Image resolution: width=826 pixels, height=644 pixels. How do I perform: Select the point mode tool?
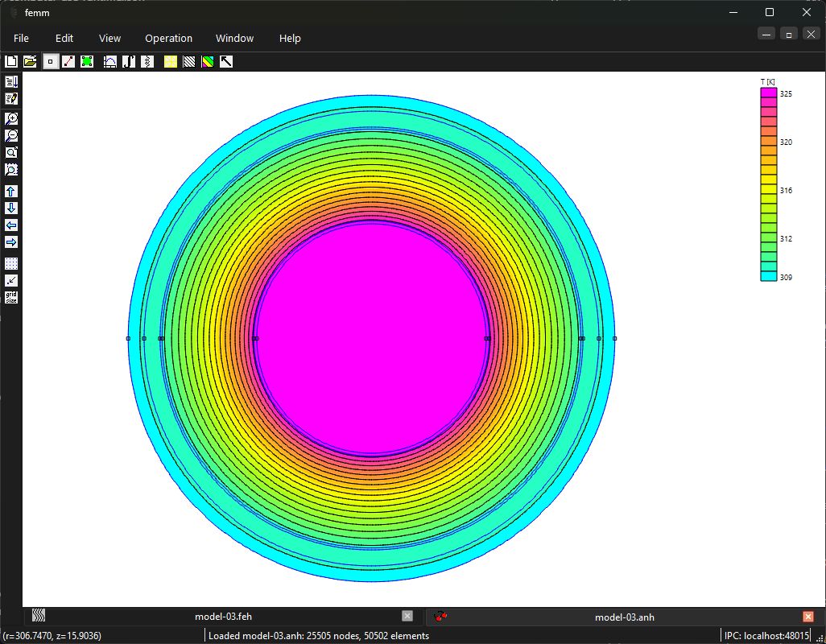point(50,62)
